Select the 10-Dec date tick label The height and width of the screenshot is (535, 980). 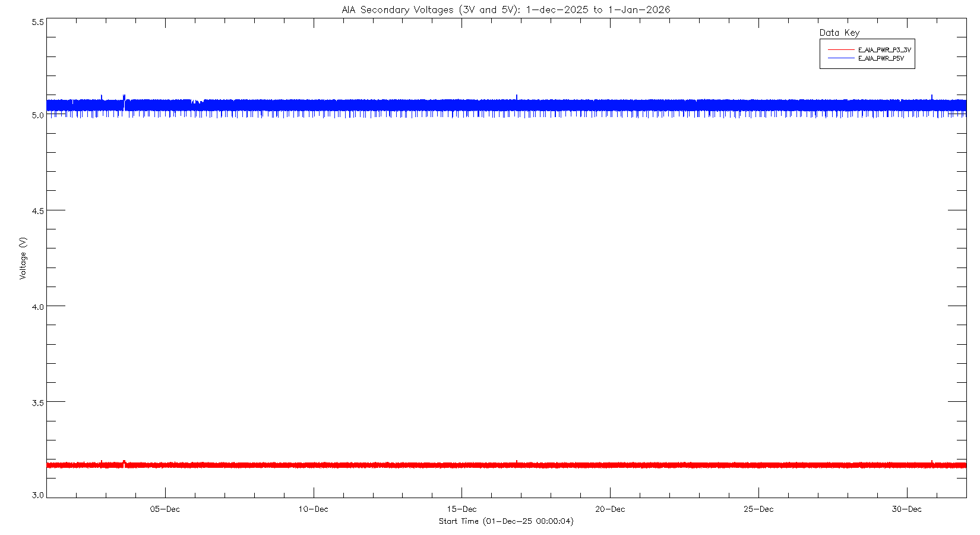[x=313, y=509]
